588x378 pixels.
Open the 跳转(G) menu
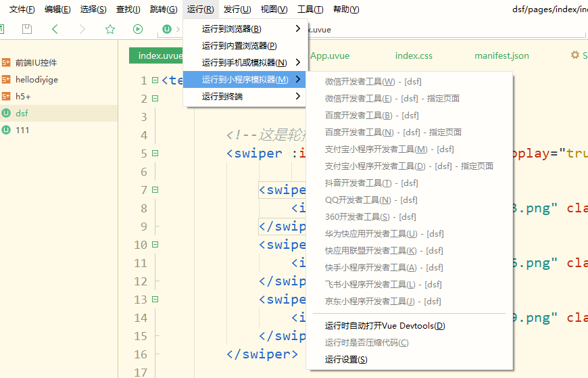pos(164,9)
